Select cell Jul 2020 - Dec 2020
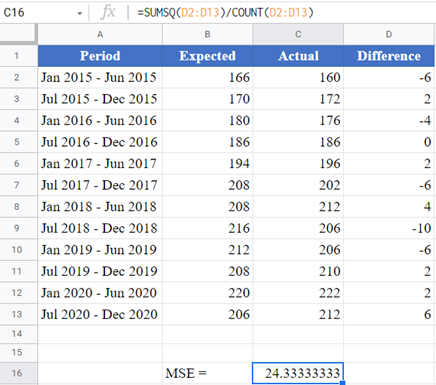 [100, 314]
